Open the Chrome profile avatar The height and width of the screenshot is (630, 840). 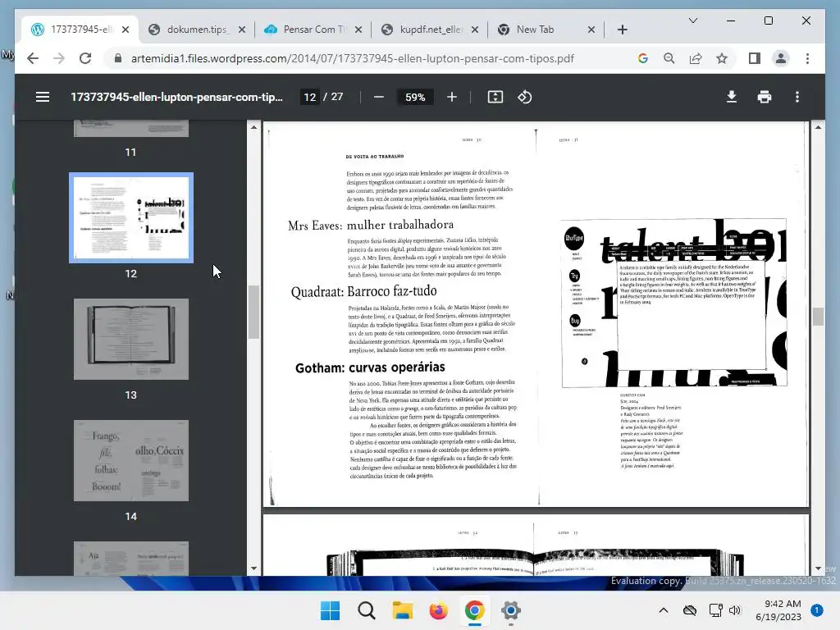(x=781, y=58)
